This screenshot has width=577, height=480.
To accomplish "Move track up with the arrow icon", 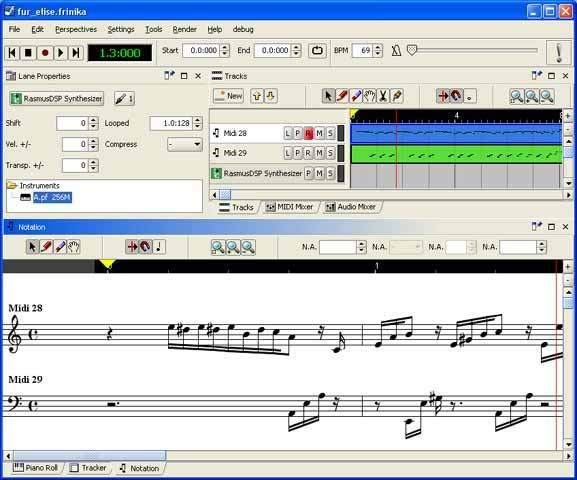I will point(257,96).
